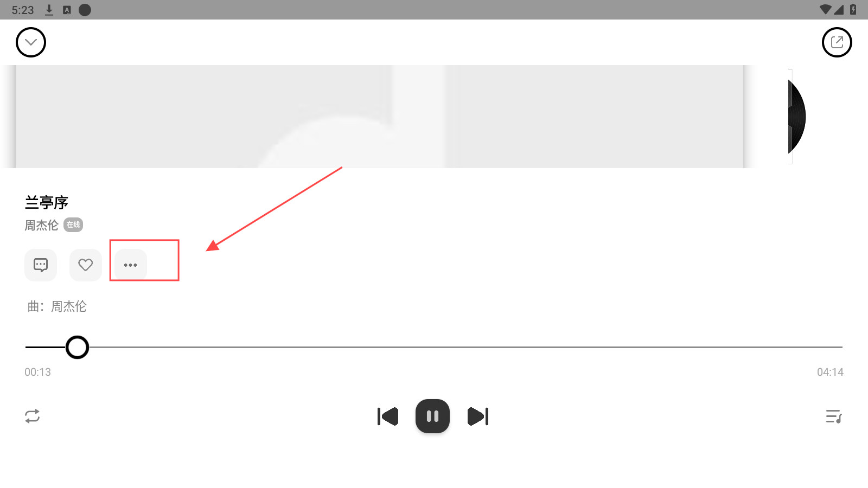Tap the 在线 online badge
The width and height of the screenshot is (868, 488).
pos(73,225)
